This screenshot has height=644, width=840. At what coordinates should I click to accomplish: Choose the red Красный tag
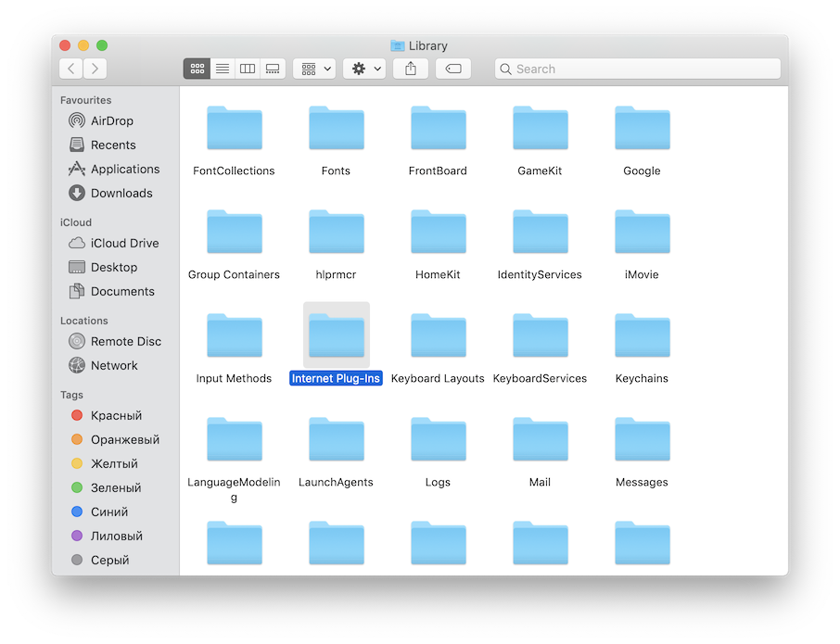click(116, 415)
